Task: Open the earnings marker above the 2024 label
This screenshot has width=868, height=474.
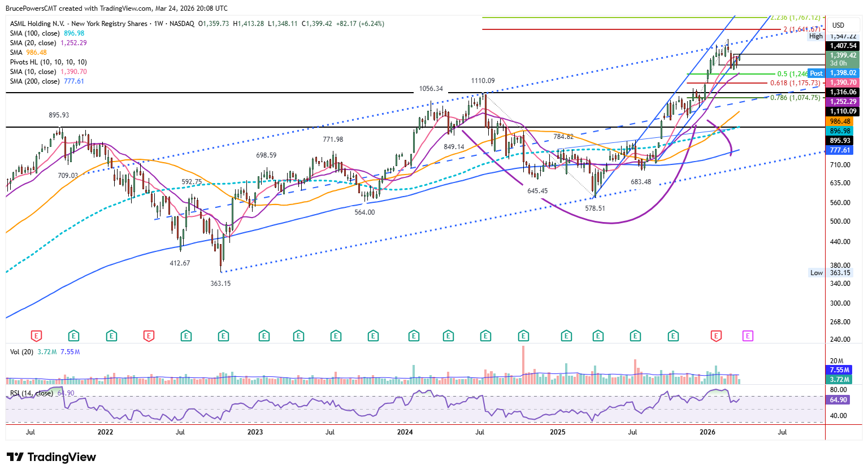Action: pyautogui.click(x=414, y=336)
